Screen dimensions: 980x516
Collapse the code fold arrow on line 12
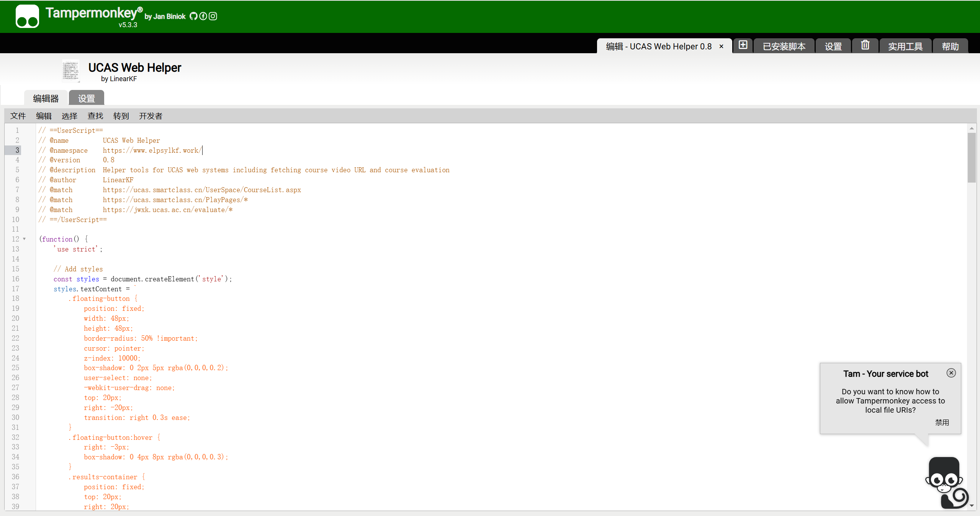(24, 239)
